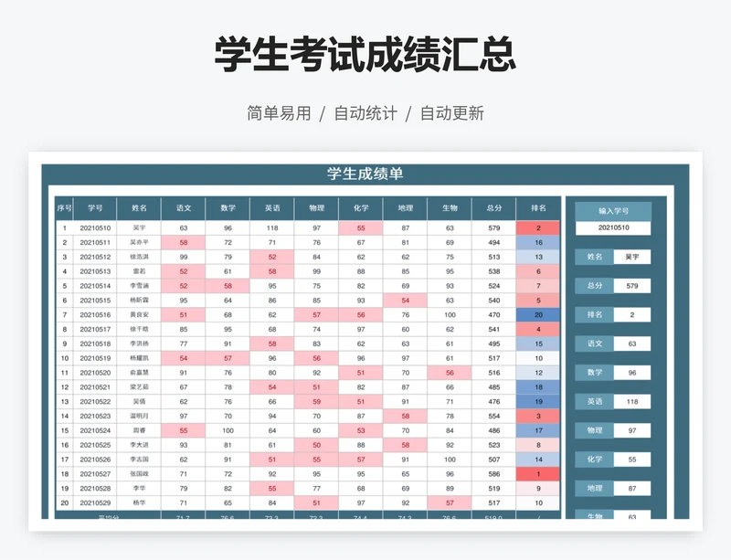
Task: Select the 数学 column header in the table
Action: pos(228,208)
